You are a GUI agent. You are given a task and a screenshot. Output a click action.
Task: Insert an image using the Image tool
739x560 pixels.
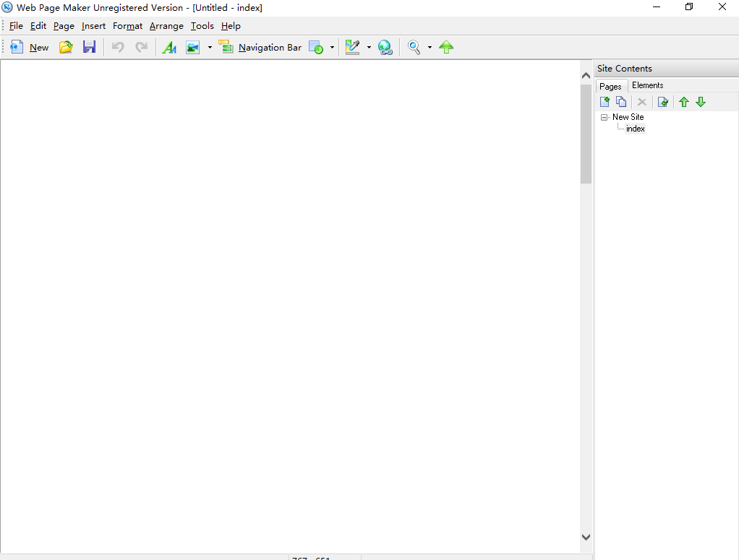[x=191, y=47]
